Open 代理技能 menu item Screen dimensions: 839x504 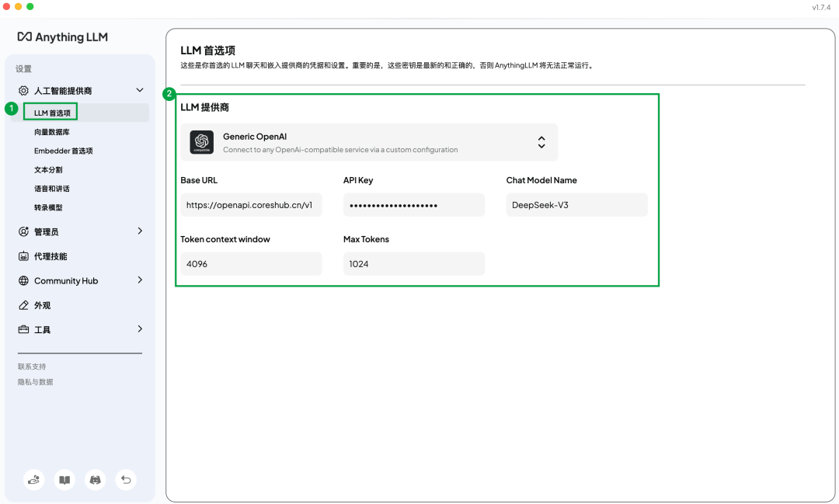click(50, 256)
